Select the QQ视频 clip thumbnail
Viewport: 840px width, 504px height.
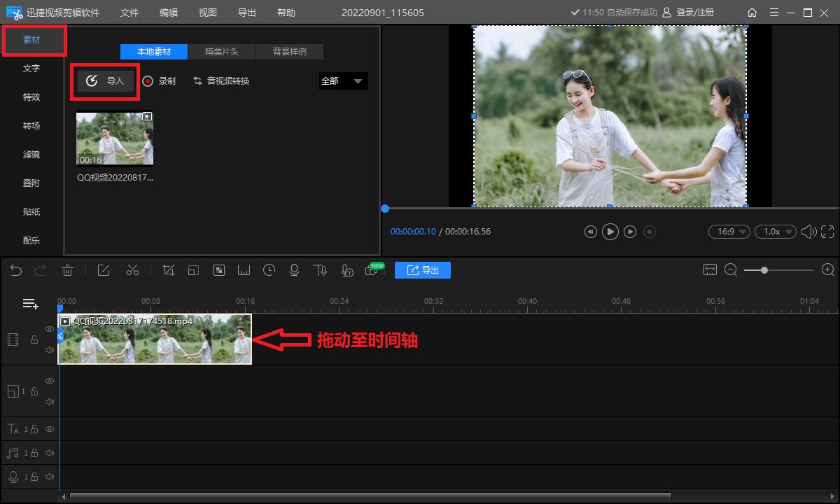click(114, 137)
